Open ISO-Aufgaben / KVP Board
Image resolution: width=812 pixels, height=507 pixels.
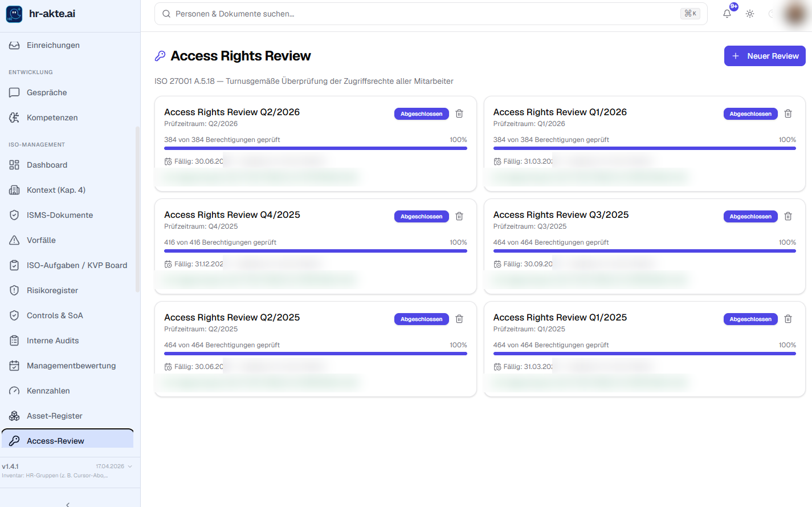click(68, 265)
